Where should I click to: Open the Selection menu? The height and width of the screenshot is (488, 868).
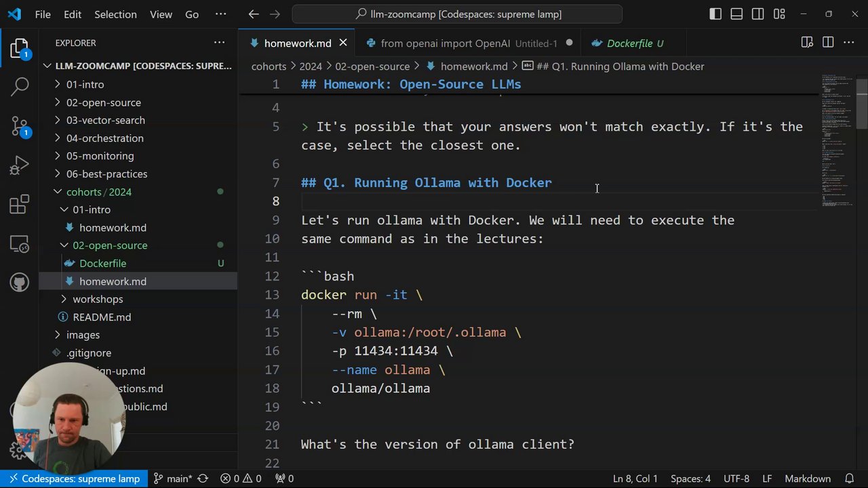115,14
